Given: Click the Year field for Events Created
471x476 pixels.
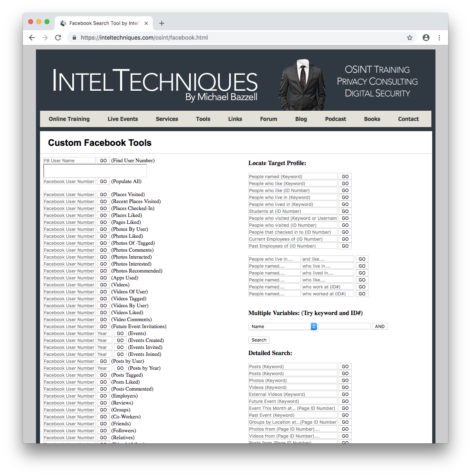Looking at the screenshot, I should pos(105,341).
